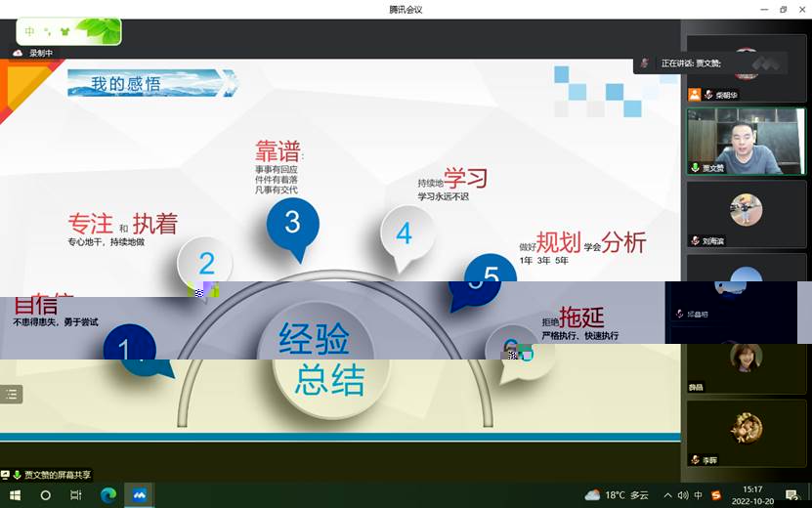Click the 不患得患失，勇于尝试 subtitle

(x=56, y=322)
